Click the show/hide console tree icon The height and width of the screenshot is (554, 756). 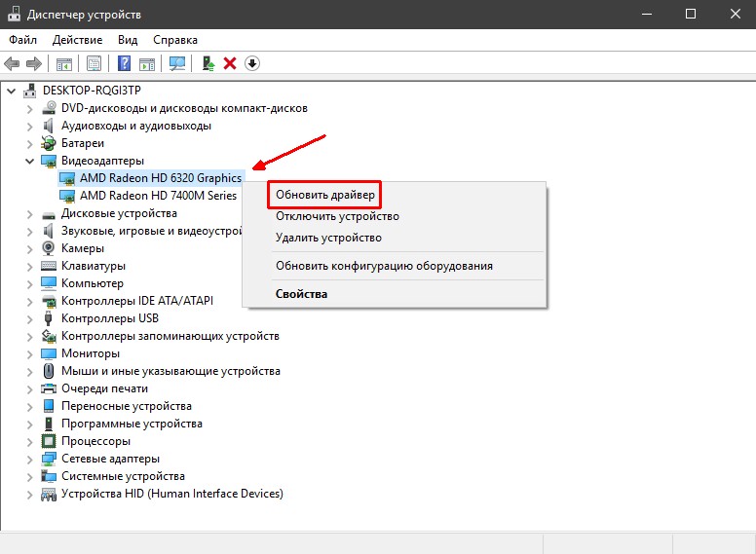(x=64, y=63)
